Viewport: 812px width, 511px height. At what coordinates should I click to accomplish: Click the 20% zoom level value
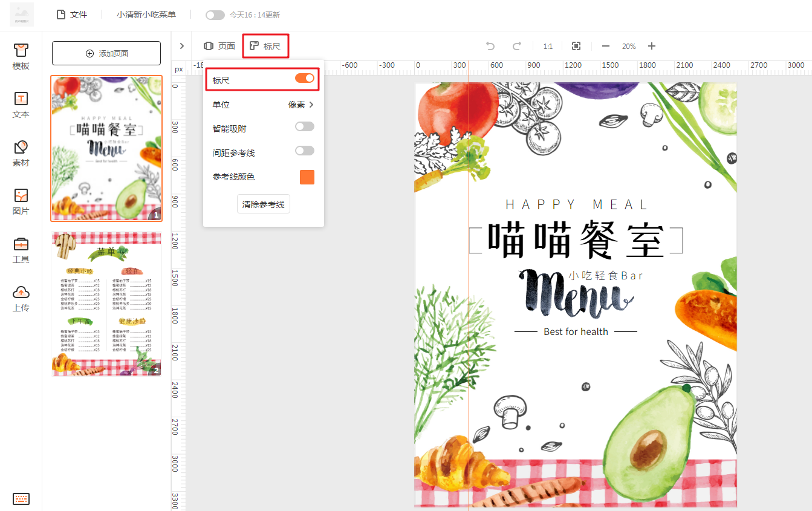coord(629,46)
